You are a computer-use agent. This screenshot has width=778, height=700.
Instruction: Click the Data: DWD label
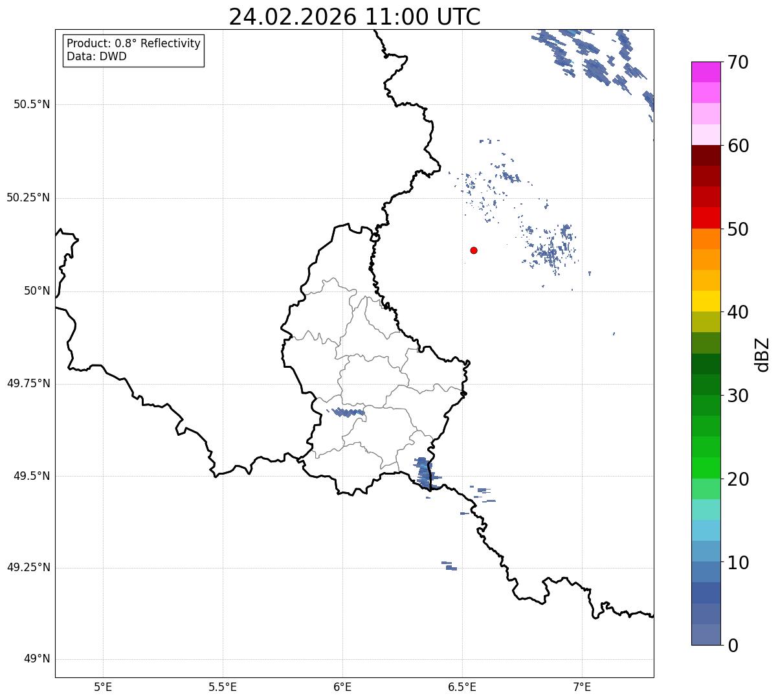coord(96,56)
